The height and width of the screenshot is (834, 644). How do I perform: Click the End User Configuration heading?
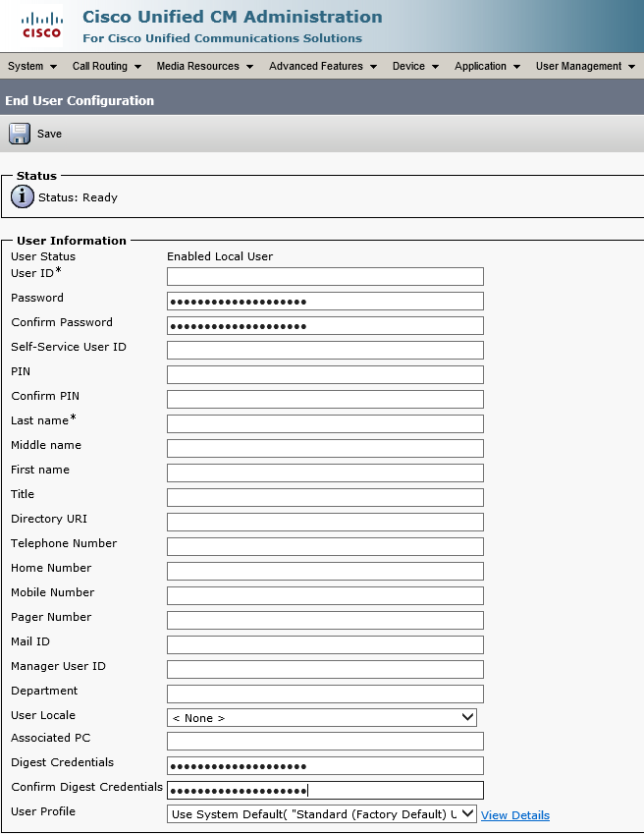(x=80, y=100)
